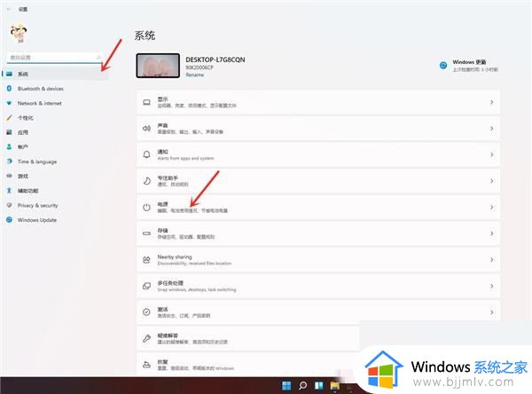Viewport: 532px width, 394px height.
Task: Click the 多任务处理 multitasking icon
Action: [x=146, y=286]
